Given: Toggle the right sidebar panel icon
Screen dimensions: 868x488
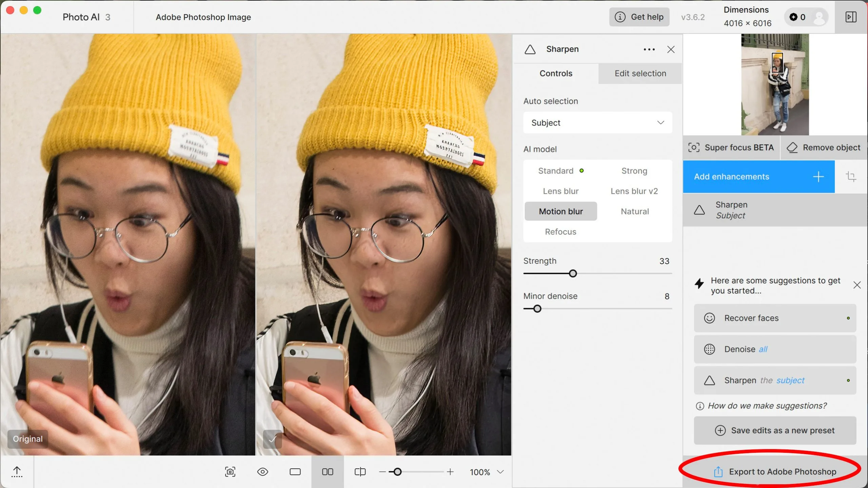Looking at the screenshot, I should (x=851, y=17).
